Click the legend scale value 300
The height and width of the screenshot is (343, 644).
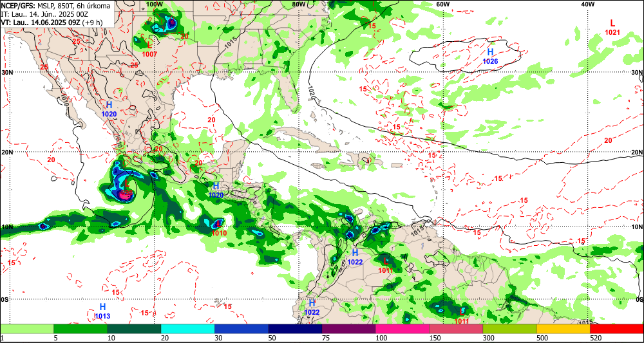(x=488, y=338)
